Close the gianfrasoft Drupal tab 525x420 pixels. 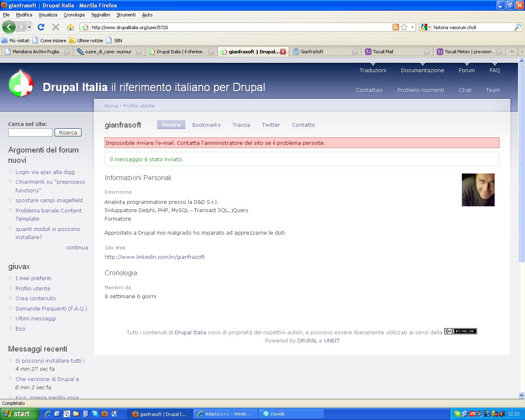[283, 52]
